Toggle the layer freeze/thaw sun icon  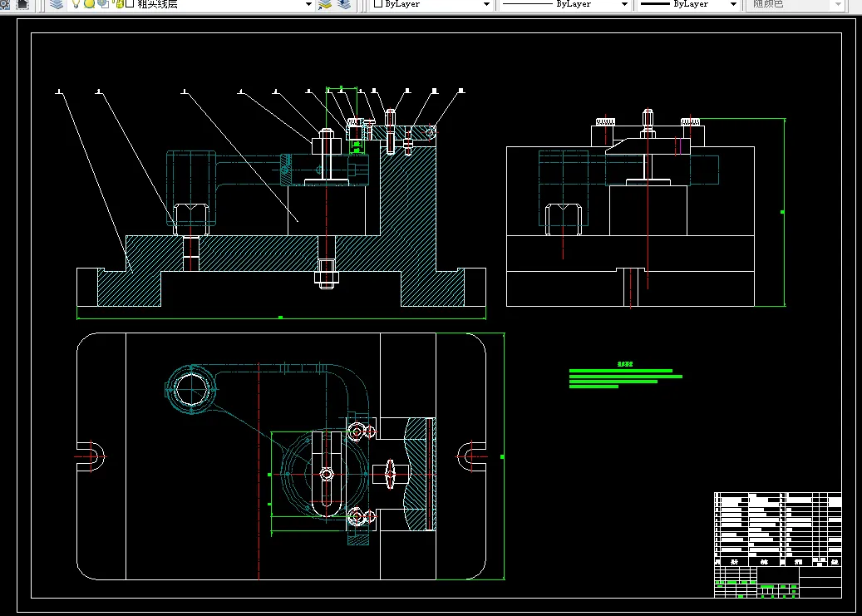pyautogui.click(x=89, y=4)
